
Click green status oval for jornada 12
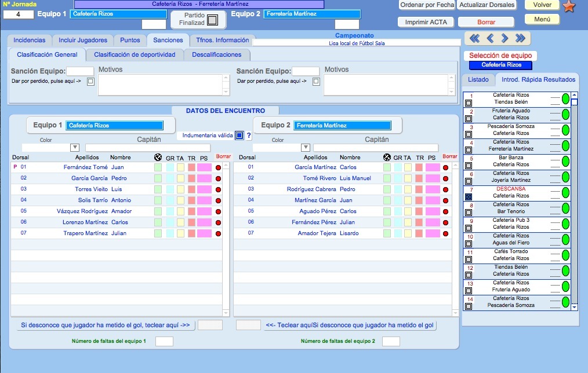coord(565,270)
